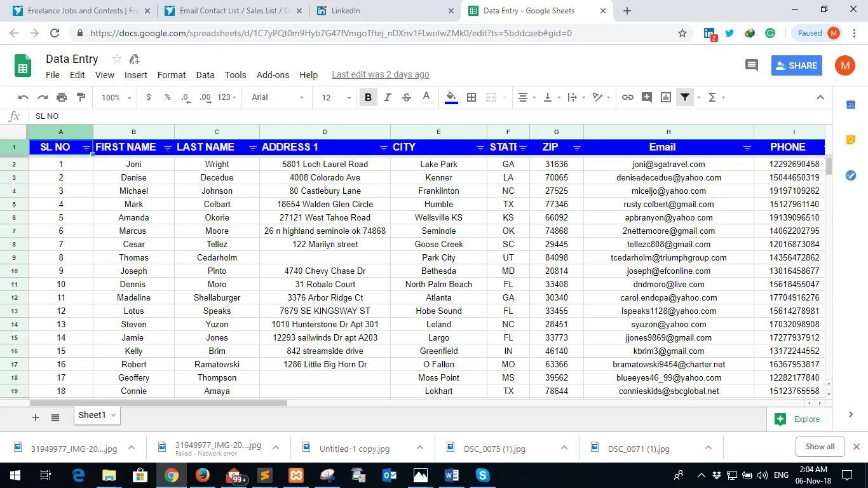The width and height of the screenshot is (868, 488).
Task: Click the horizontal scrollbar thumb
Action: [158, 403]
